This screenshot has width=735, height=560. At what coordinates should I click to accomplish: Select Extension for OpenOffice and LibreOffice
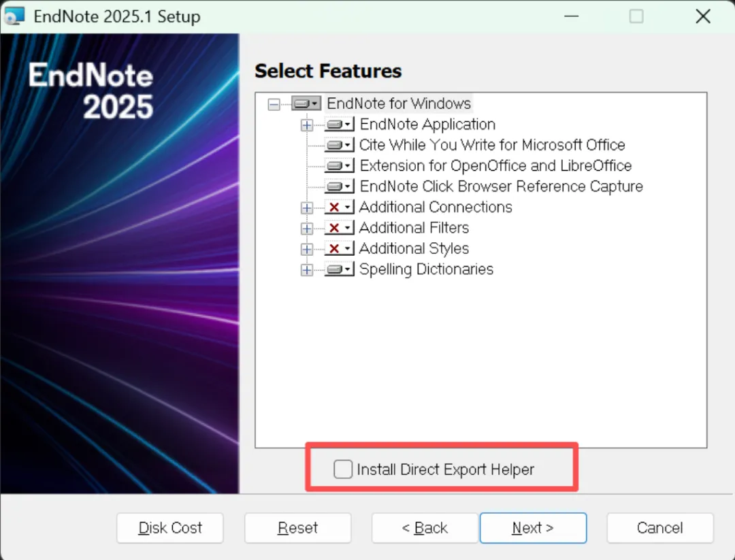click(495, 165)
